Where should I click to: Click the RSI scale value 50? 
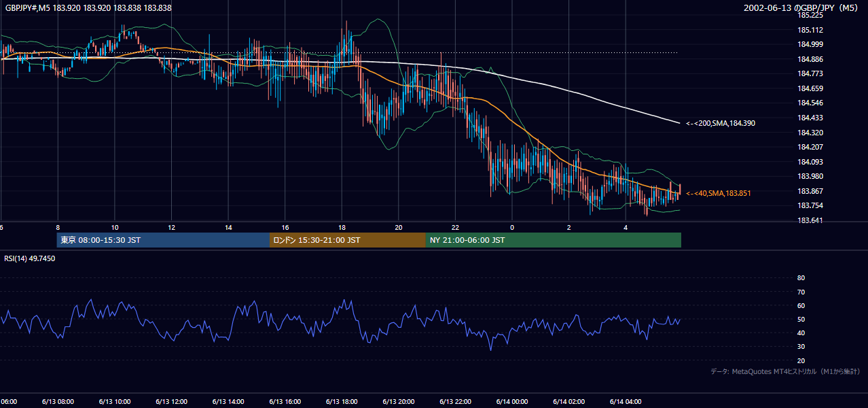click(x=801, y=319)
